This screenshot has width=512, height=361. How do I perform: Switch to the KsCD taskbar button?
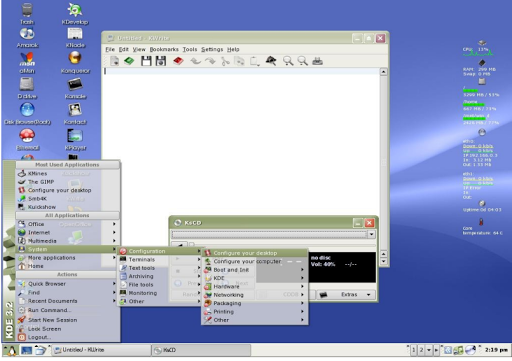click(x=201, y=350)
